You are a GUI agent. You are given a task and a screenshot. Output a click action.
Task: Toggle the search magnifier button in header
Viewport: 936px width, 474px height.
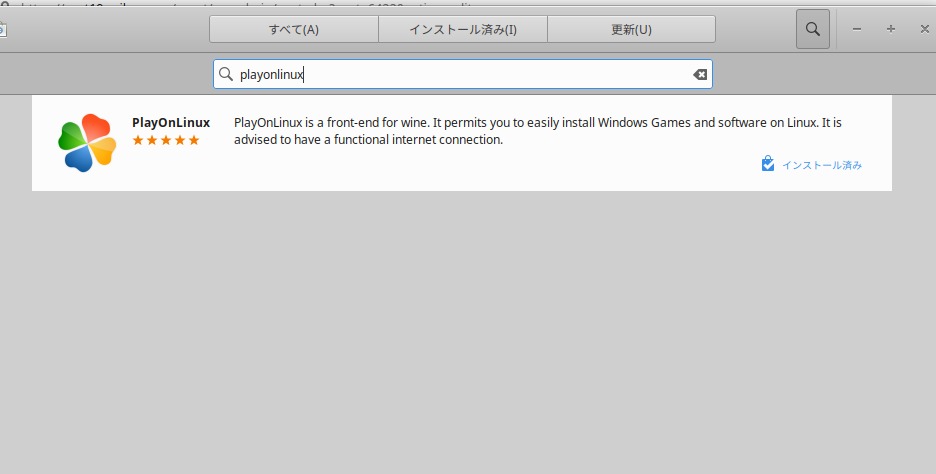point(812,29)
